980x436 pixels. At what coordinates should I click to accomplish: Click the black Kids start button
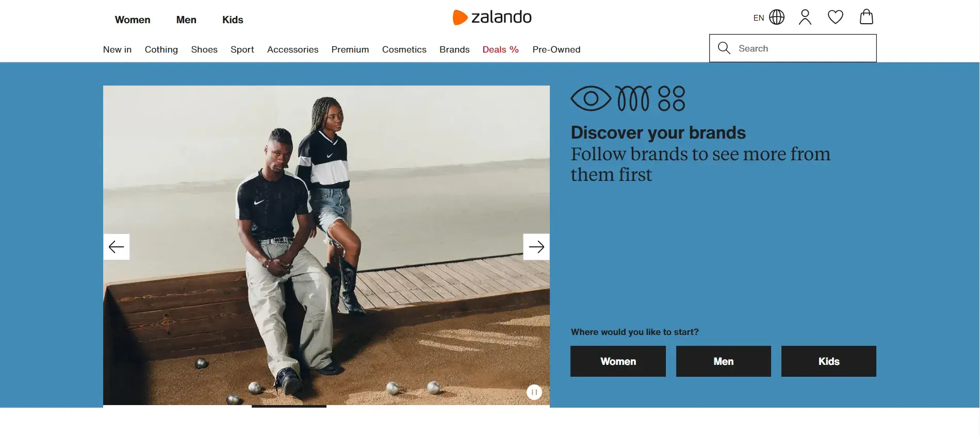pyautogui.click(x=829, y=361)
